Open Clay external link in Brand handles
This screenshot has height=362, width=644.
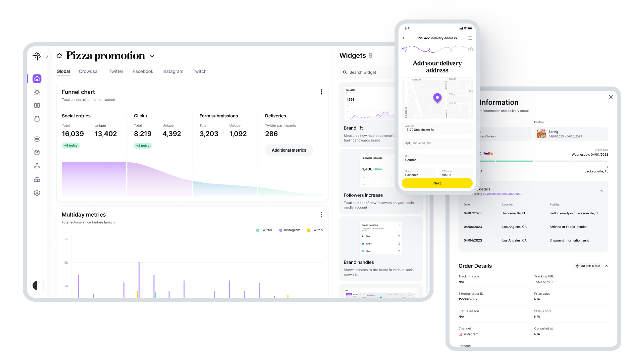[x=399, y=236]
